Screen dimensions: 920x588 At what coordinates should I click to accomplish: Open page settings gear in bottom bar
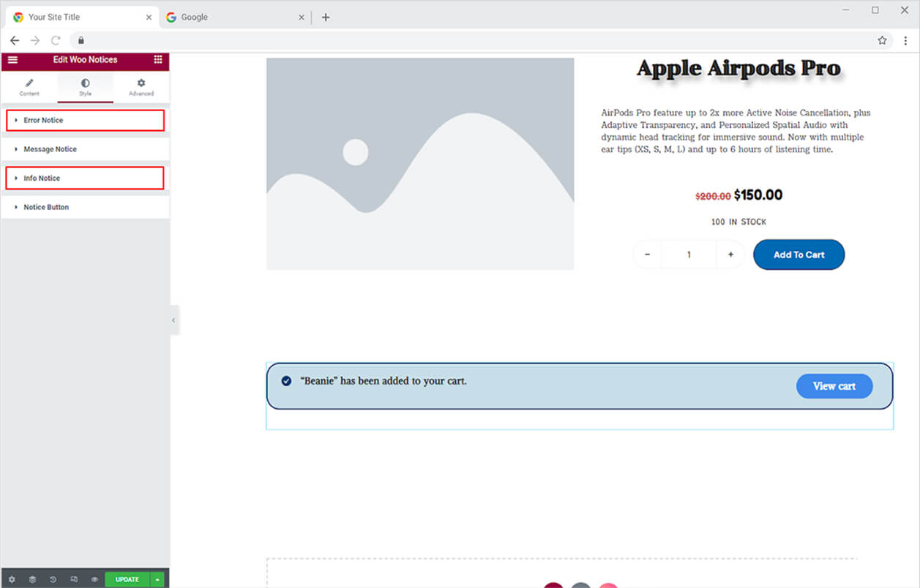click(12, 579)
